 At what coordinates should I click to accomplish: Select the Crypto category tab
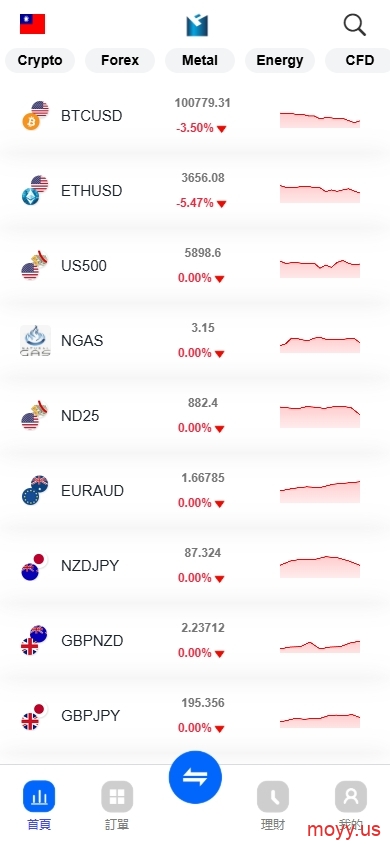click(x=40, y=60)
